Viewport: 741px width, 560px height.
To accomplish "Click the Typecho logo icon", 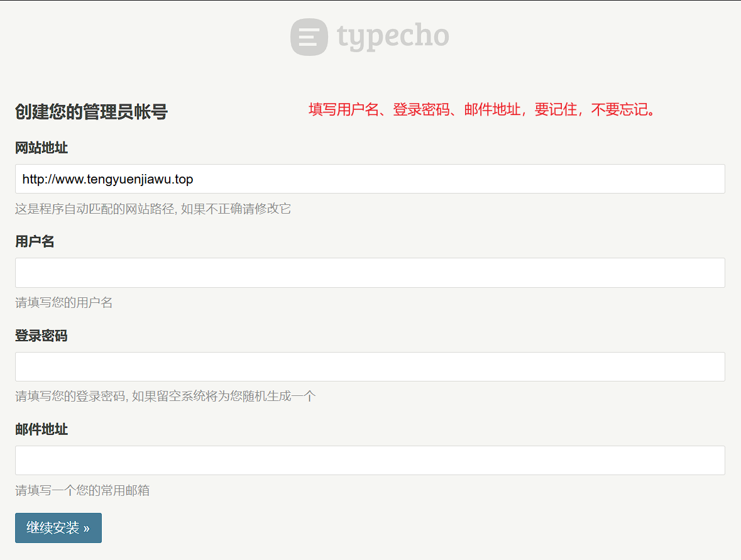I will pyautogui.click(x=309, y=37).
